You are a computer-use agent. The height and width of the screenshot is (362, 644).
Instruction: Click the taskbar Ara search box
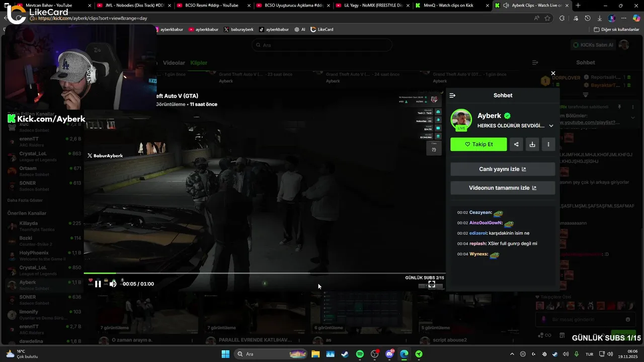point(272,354)
